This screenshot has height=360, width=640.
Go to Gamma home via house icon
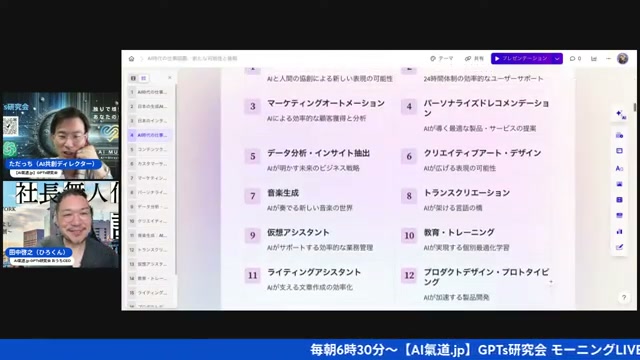pyautogui.click(x=131, y=59)
